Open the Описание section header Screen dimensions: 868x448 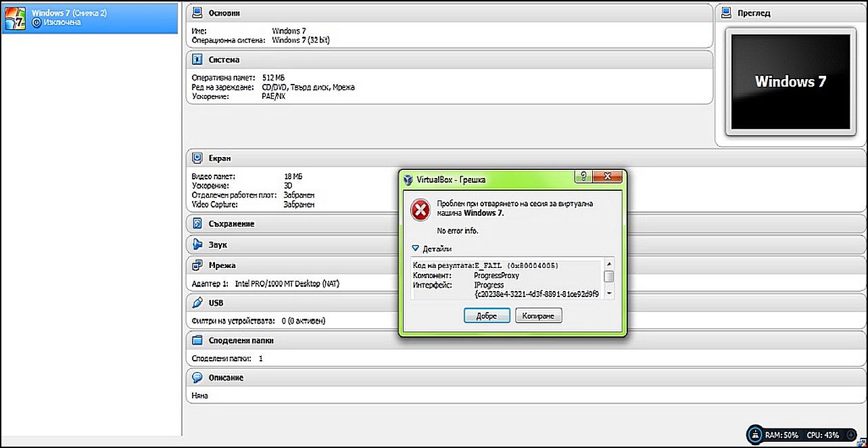click(526, 378)
